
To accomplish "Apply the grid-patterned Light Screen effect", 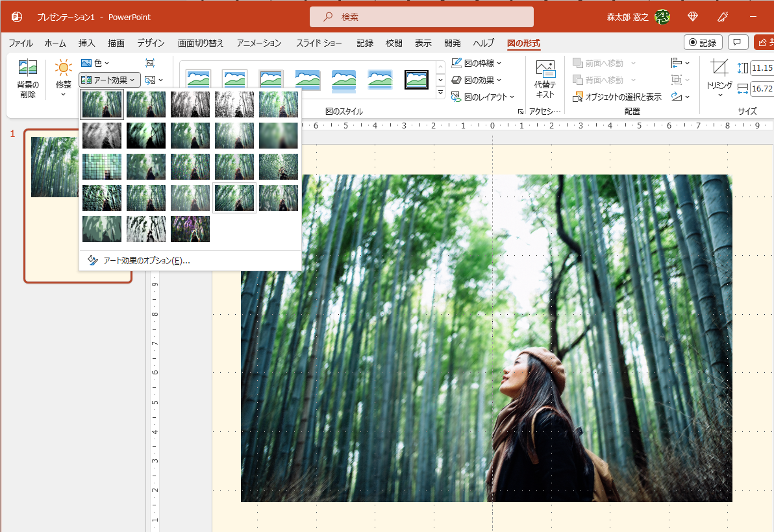I will pyautogui.click(x=102, y=167).
